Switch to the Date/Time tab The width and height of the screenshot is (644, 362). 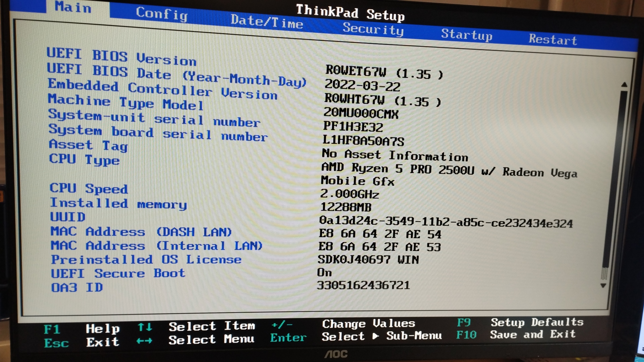click(x=267, y=22)
